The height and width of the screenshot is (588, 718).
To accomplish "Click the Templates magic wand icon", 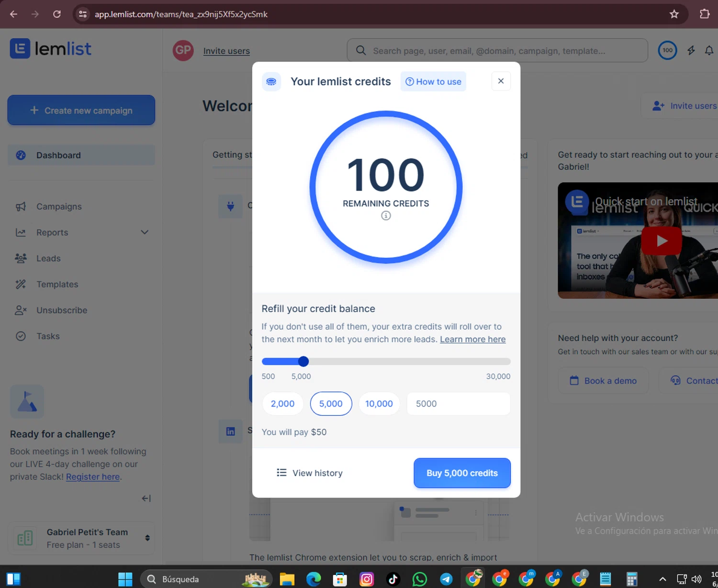I will coord(21,284).
